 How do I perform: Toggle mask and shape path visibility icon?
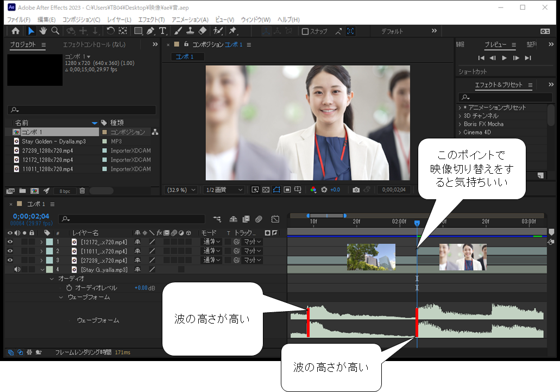276,190
